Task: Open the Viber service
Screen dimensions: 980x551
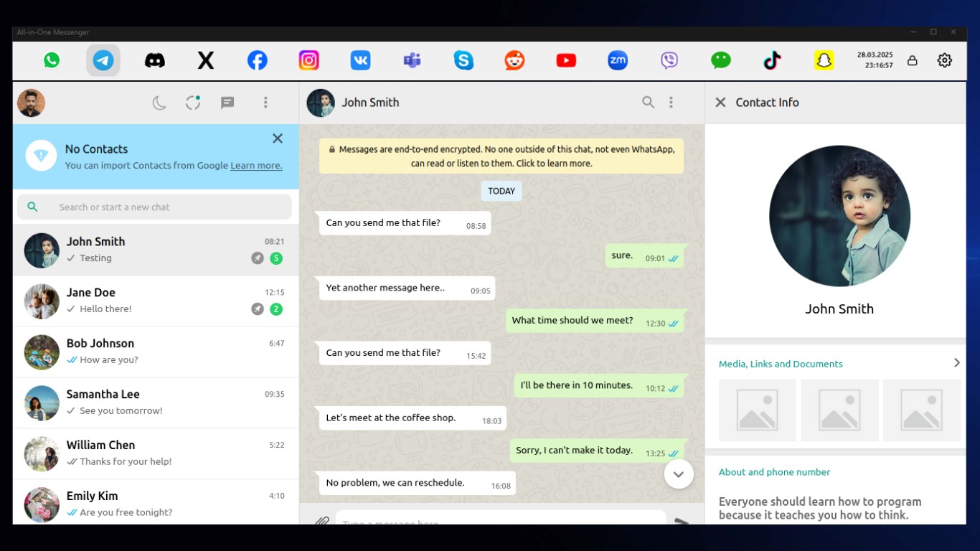Action: 669,60
